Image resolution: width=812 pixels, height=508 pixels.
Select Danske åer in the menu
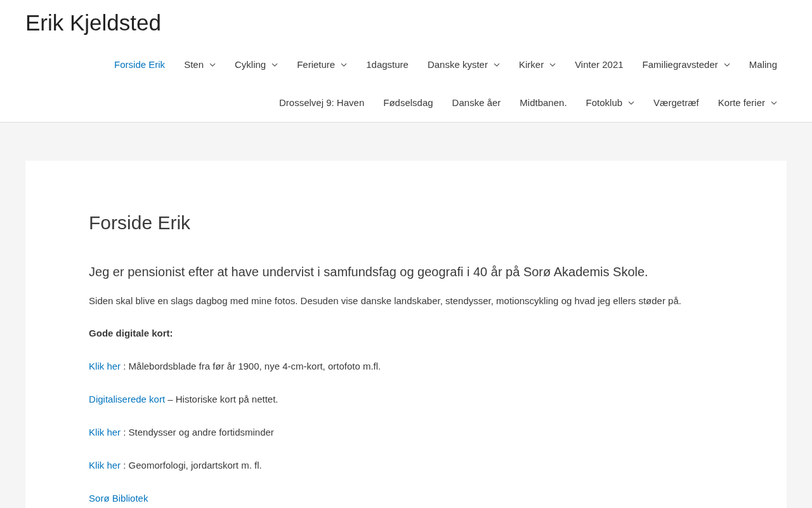(476, 103)
